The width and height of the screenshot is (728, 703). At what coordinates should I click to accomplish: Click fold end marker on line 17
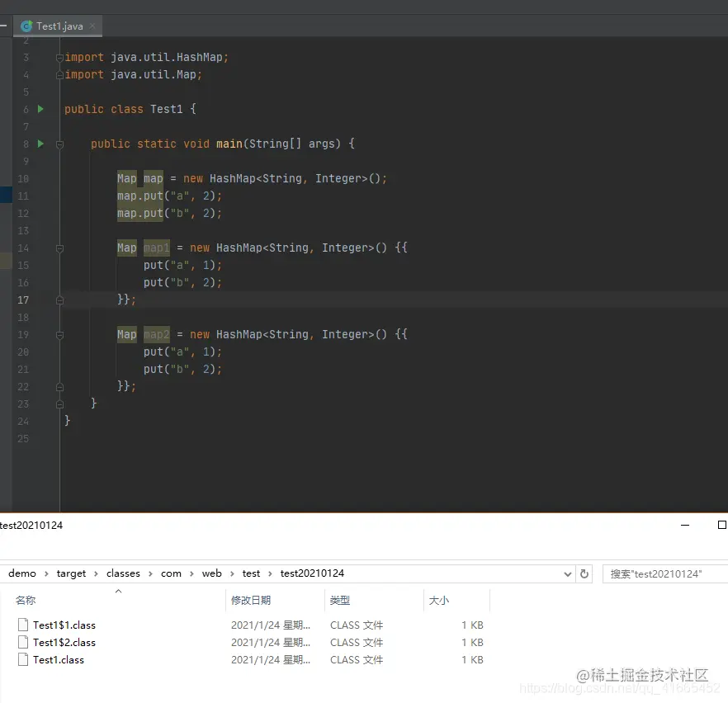coord(59,300)
